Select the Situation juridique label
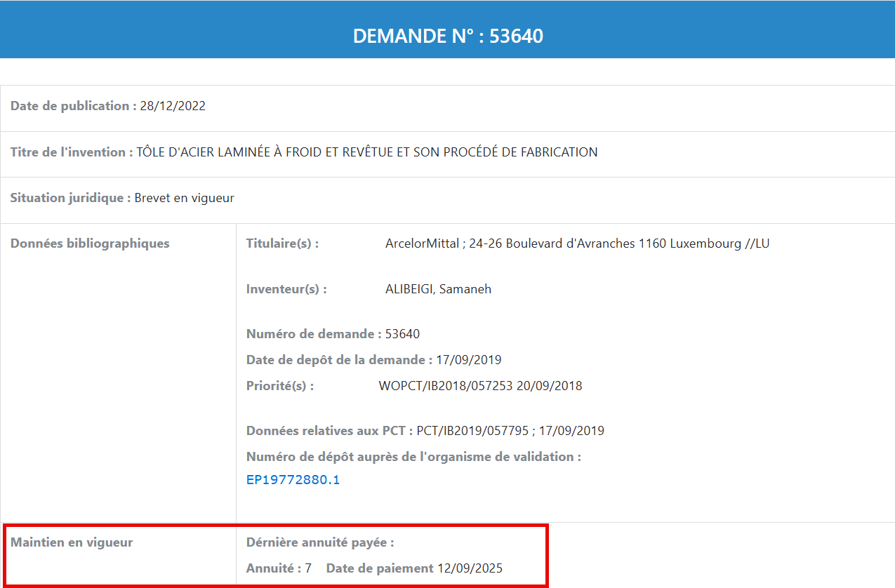The width and height of the screenshot is (895, 588). point(63,197)
